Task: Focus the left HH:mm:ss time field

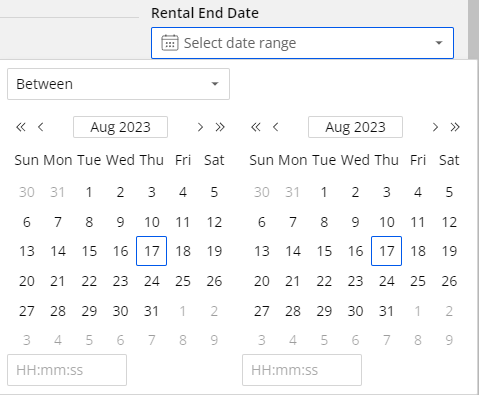Action: [67, 370]
